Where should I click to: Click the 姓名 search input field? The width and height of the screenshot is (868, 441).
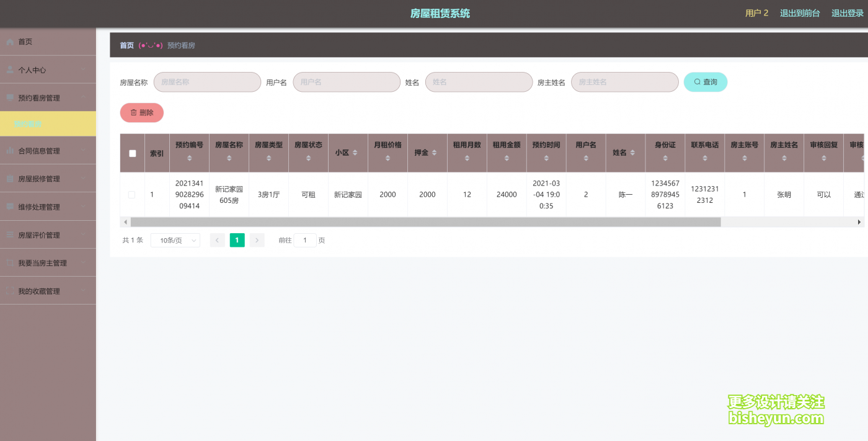[479, 82]
